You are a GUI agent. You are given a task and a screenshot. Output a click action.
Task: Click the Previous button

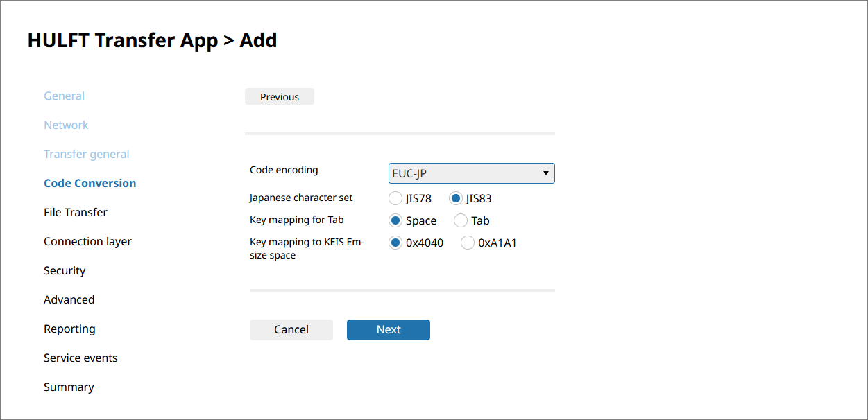(x=280, y=97)
